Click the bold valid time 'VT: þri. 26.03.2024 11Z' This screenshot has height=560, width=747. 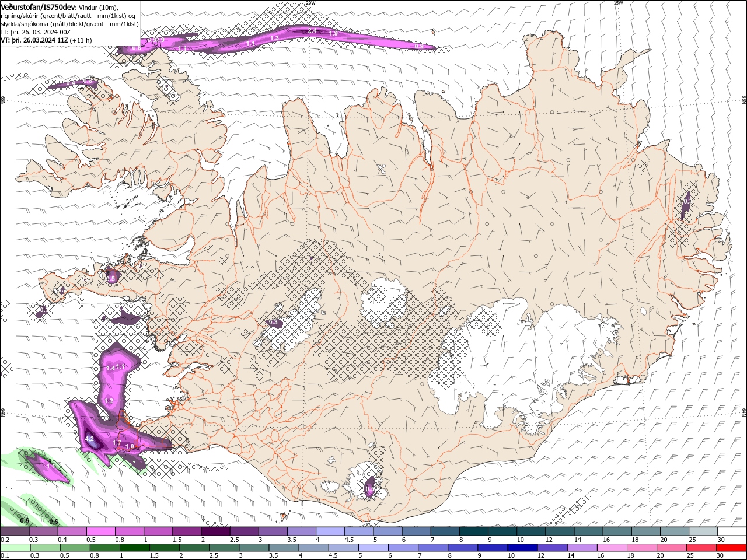pos(34,40)
